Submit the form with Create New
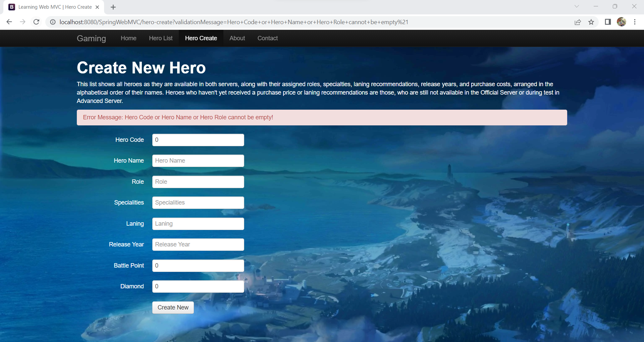644x342 pixels. [x=173, y=307]
